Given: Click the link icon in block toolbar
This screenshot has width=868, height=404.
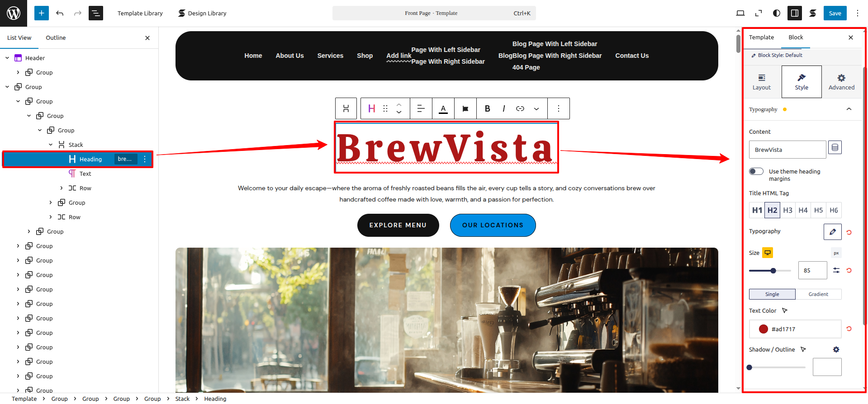Looking at the screenshot, I should [520, 108].
